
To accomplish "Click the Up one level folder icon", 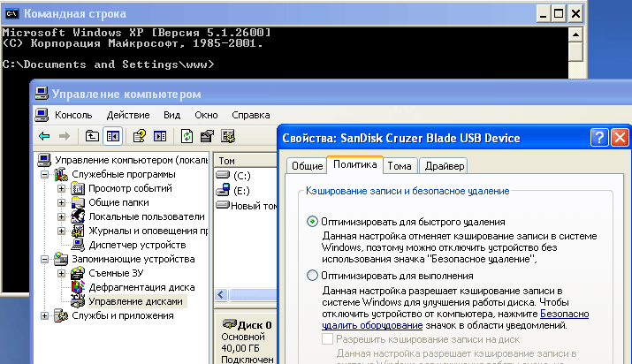I will pyautogui.click(x=92, y=136).
